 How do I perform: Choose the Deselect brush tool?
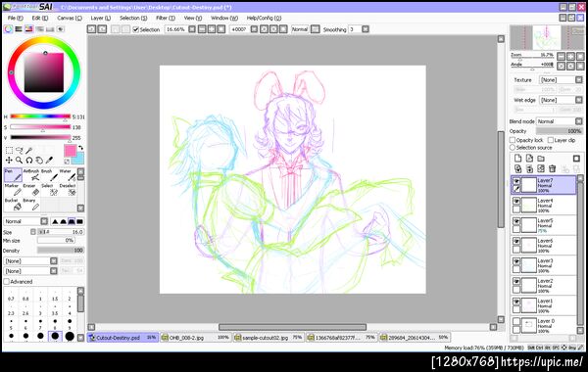[68, 190]
